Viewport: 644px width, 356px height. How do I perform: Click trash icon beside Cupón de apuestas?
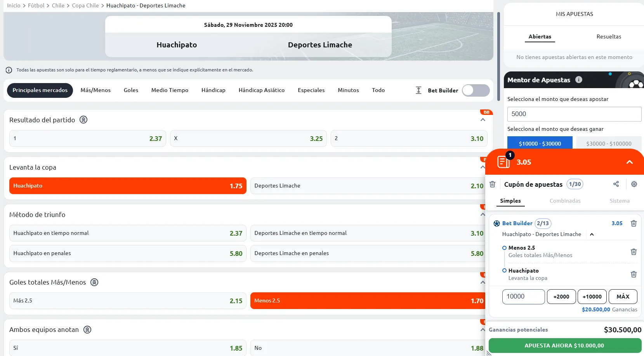[492, 184]
